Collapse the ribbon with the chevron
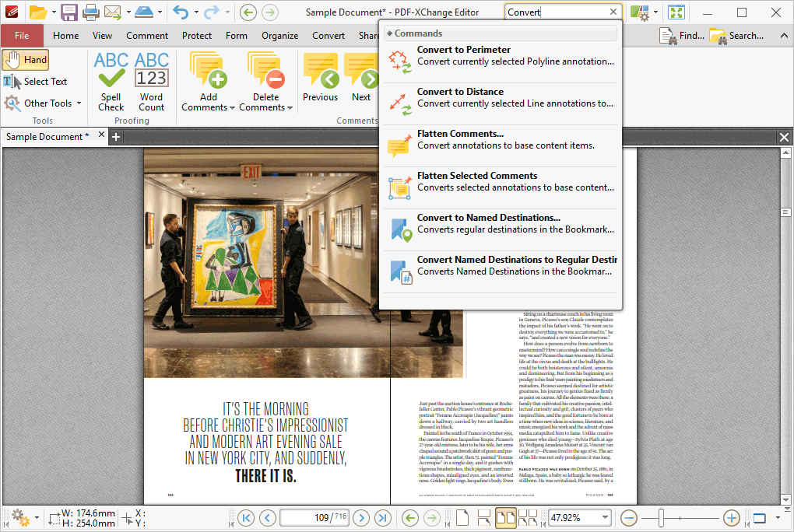Screen dimensions: 794x532 coord(784,36)
